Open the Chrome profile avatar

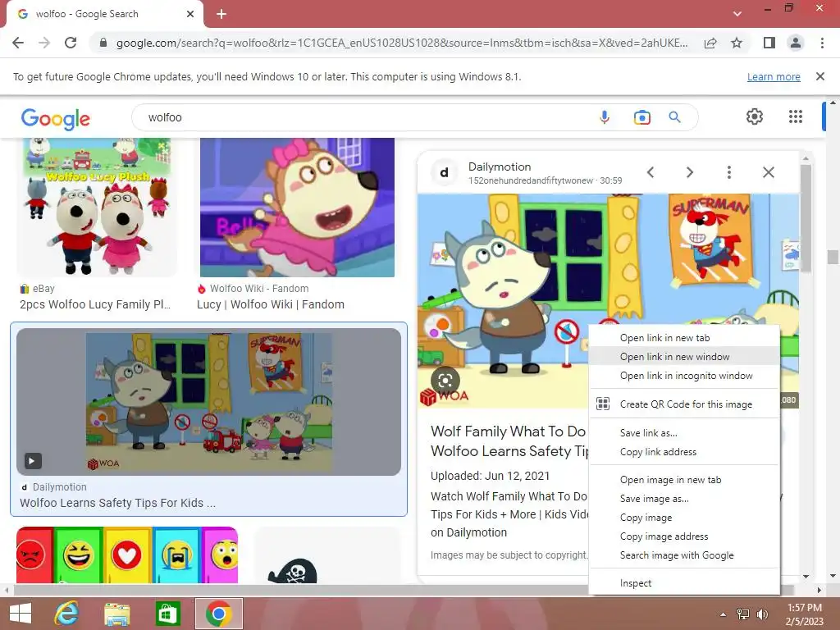(x=796, y=43)
